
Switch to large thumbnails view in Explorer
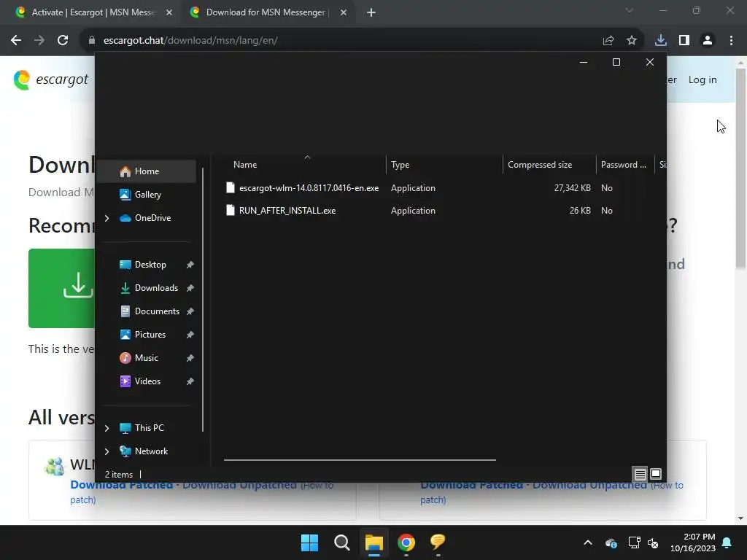[x=656, y=474]
